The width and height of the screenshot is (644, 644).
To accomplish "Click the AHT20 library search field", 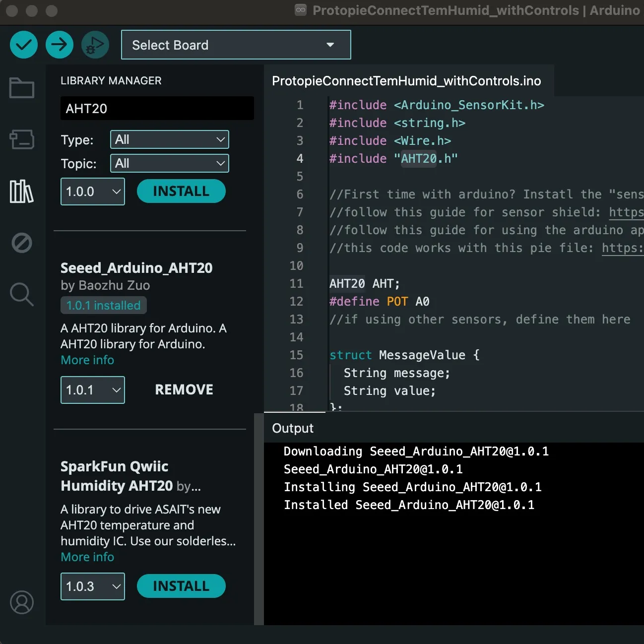I will [157, 108].
